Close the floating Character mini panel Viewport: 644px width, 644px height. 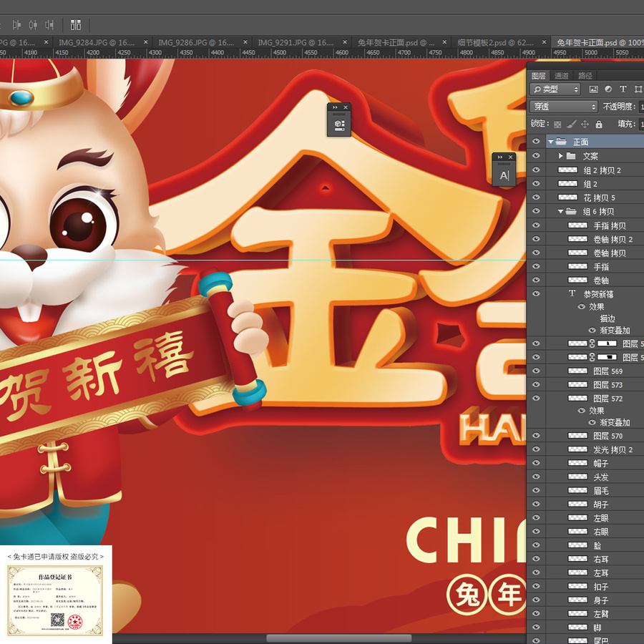[510, 157]
